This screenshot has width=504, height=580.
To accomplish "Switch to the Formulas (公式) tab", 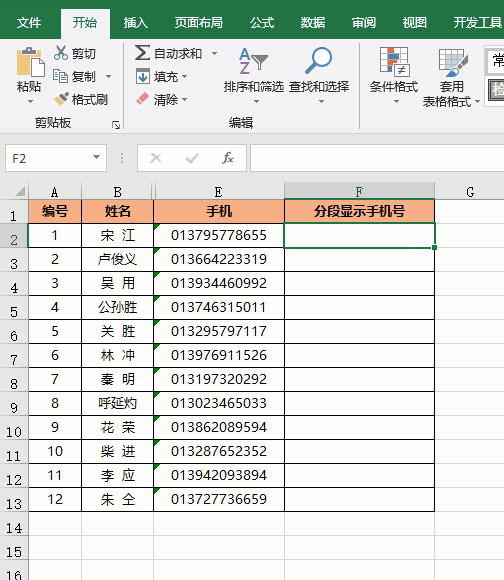I will point(262,23).
